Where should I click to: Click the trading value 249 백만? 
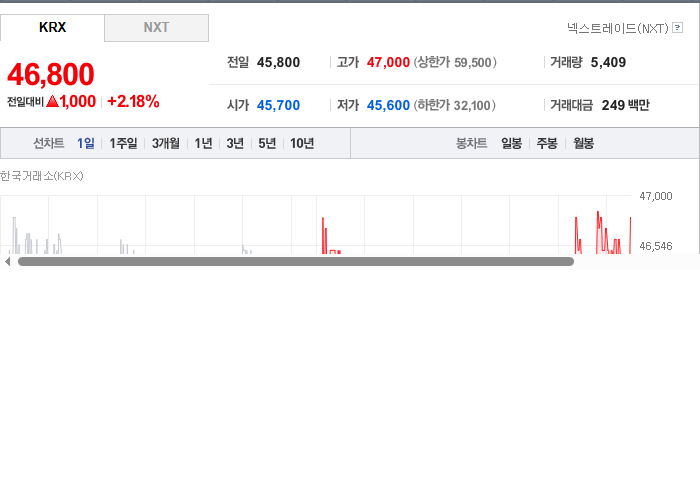coord(625,105)
